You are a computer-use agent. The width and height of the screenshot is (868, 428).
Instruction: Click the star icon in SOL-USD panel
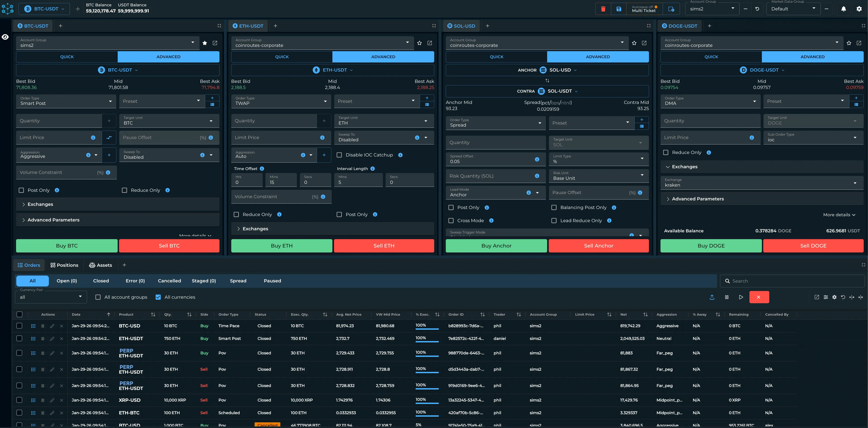tap(634, 43)
